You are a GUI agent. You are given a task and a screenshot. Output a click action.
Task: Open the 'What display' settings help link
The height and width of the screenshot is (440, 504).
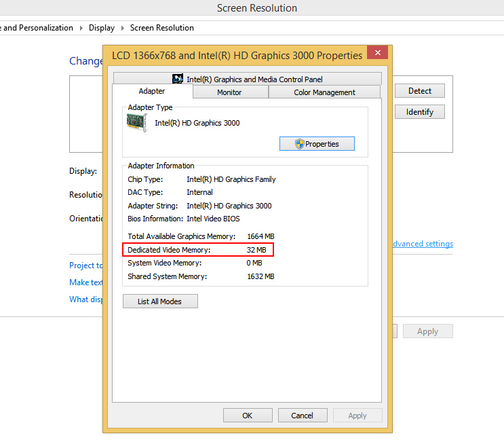86,299
